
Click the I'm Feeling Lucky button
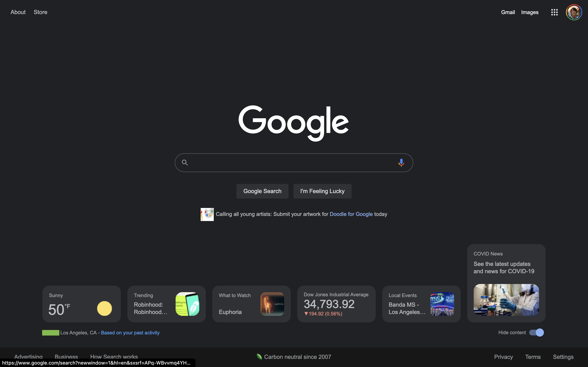[x=322, y=191]
